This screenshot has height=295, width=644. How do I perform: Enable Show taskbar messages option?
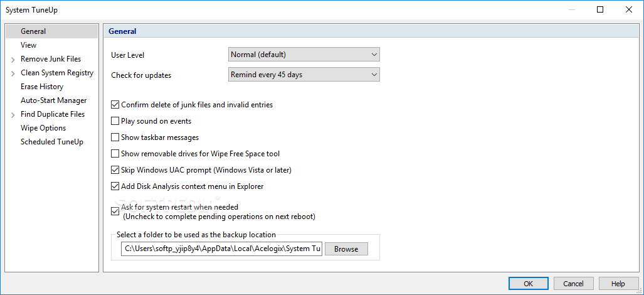(x=115, y=137)
